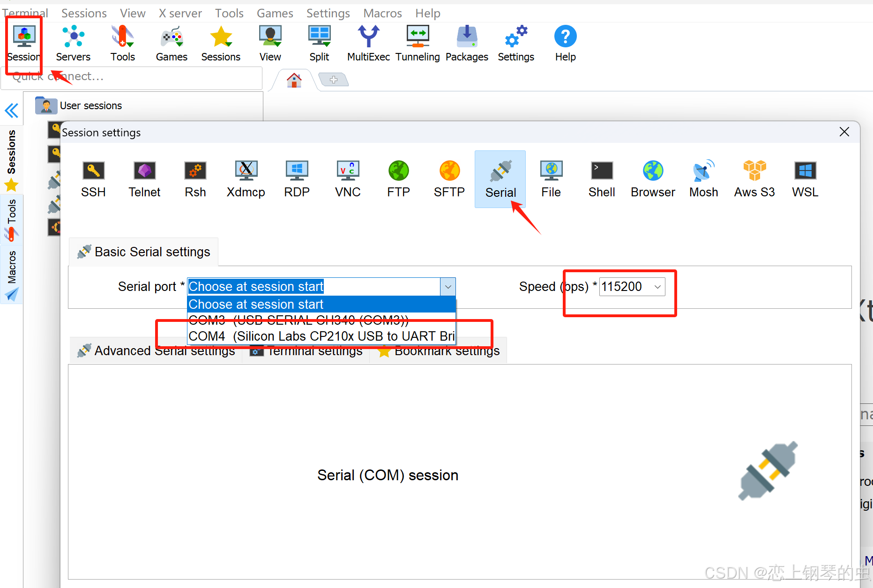Select the Xdmcp session type
This screenshot has width=873, height=588.
pos(246,179)
